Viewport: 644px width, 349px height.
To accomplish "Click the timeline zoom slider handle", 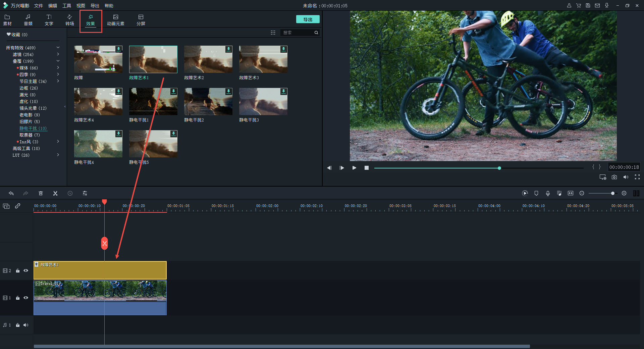I will point(613,193).
